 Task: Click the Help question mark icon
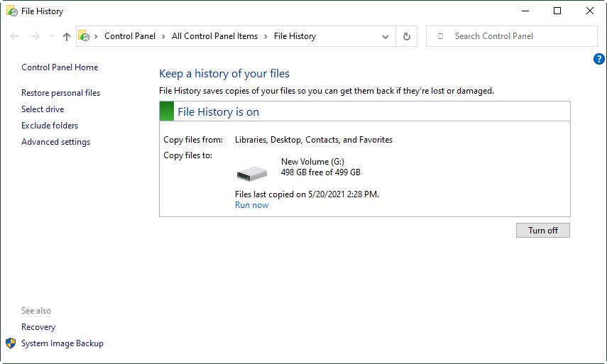click(x=598, y=59)
